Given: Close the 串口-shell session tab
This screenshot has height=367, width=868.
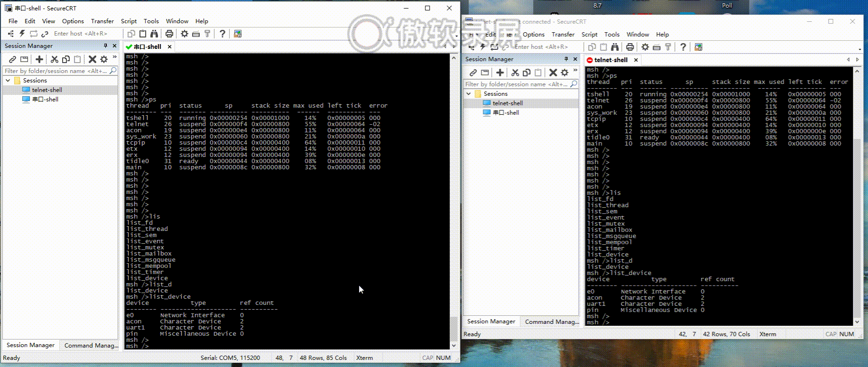Looking at the screenshot, I should click(169, 46).
